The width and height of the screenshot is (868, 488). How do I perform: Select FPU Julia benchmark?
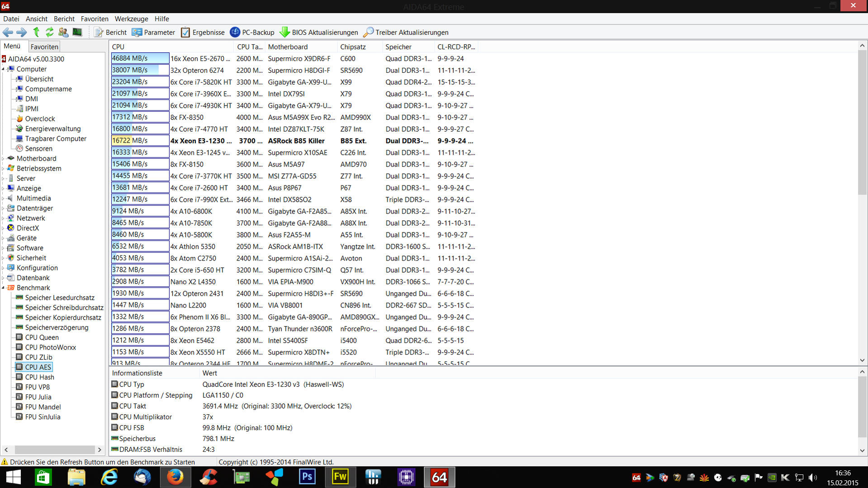point(38,397)
